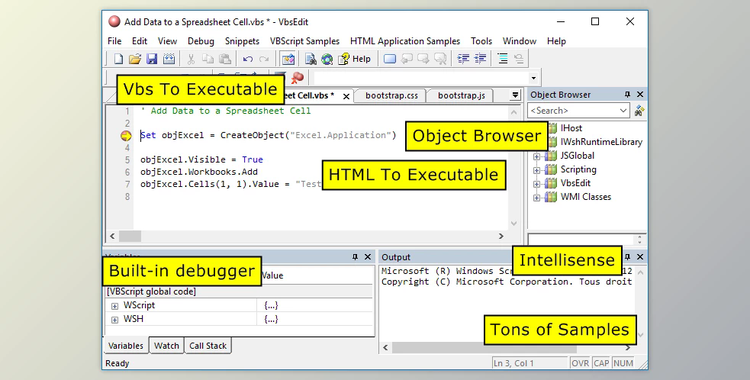The image size is (750, 380).
Task: Open the VBScript Samples menu
Action: 305,41
